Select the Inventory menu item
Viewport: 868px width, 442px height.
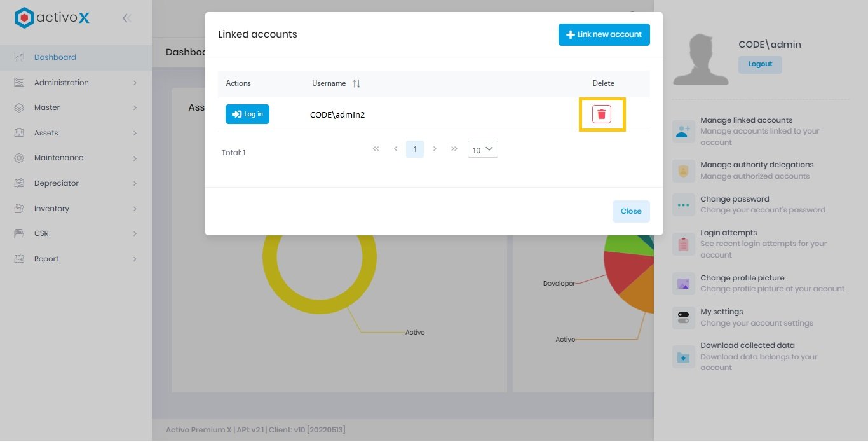click(x=52, y=208)
